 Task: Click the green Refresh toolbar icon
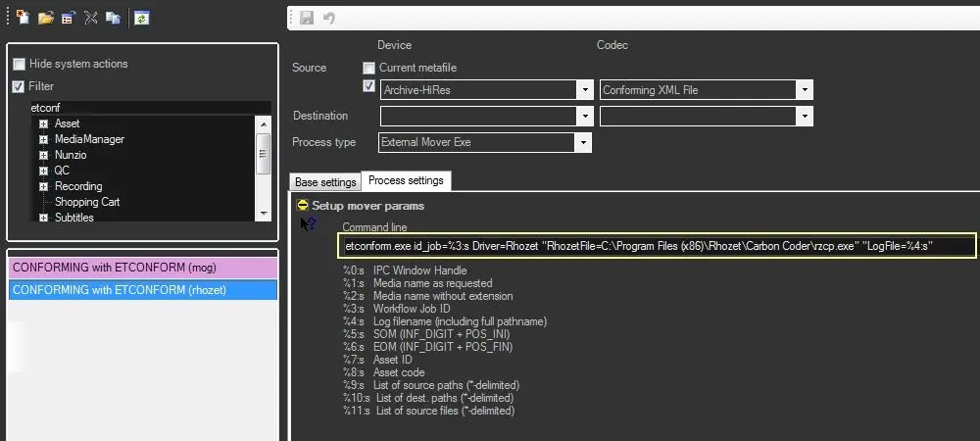(x=142, y=18)
